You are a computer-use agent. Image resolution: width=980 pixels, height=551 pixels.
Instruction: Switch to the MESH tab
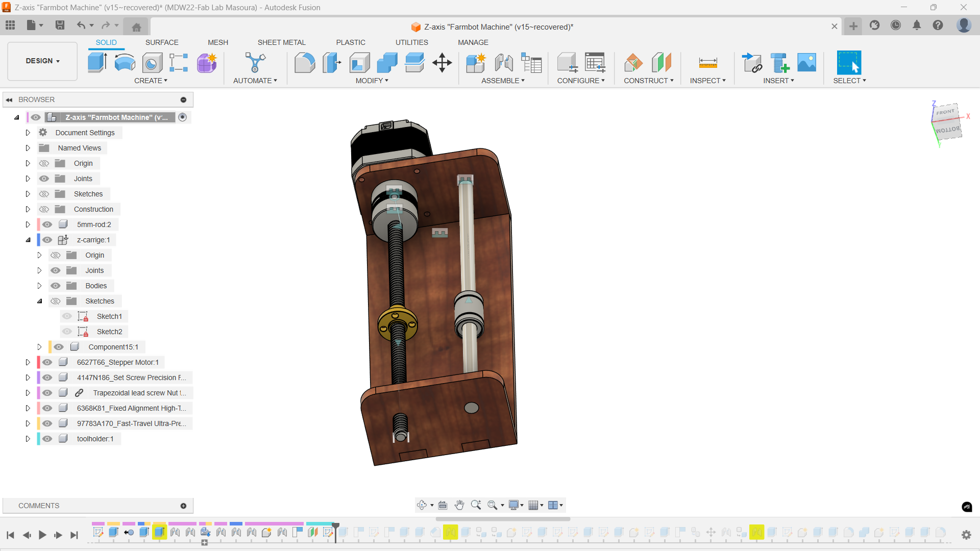point(218,42)
